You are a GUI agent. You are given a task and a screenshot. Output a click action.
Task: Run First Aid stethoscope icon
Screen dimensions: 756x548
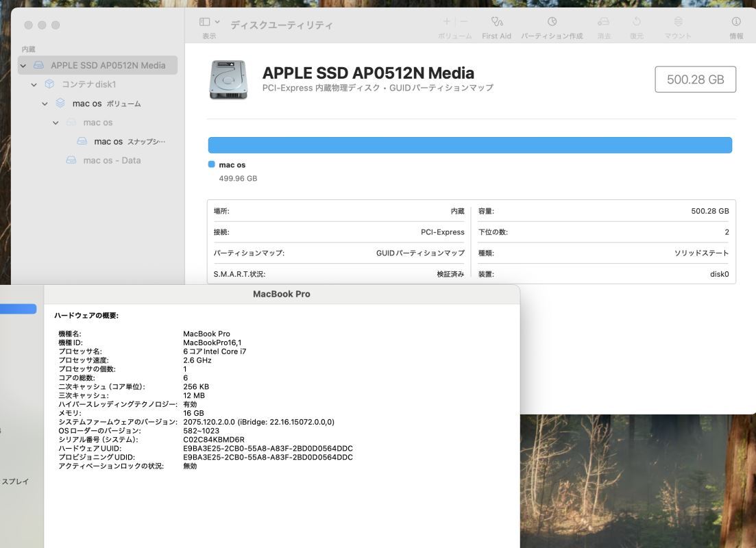497,21
